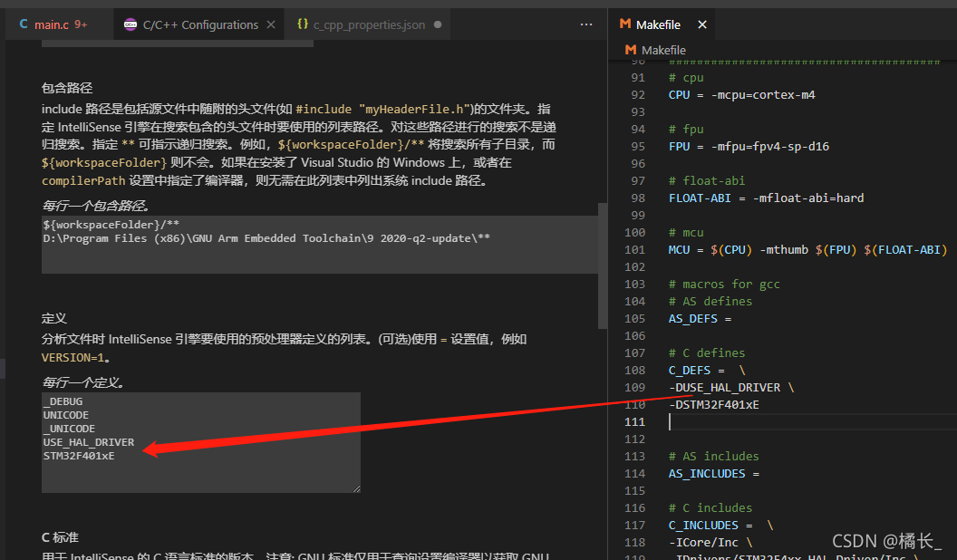Close the C/C++ Configurations tab
The height and width of the screenshot is (560, 957).
pyautogui.click(x=271, y=24)
